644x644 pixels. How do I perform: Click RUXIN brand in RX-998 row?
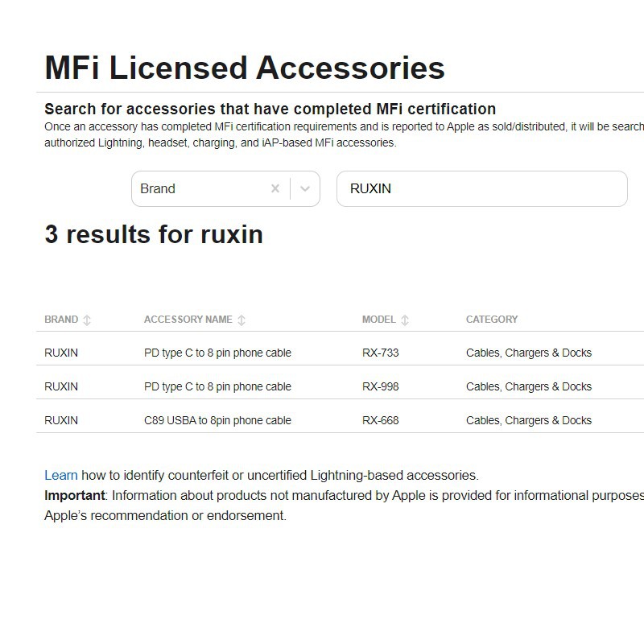tap(61, 386)
